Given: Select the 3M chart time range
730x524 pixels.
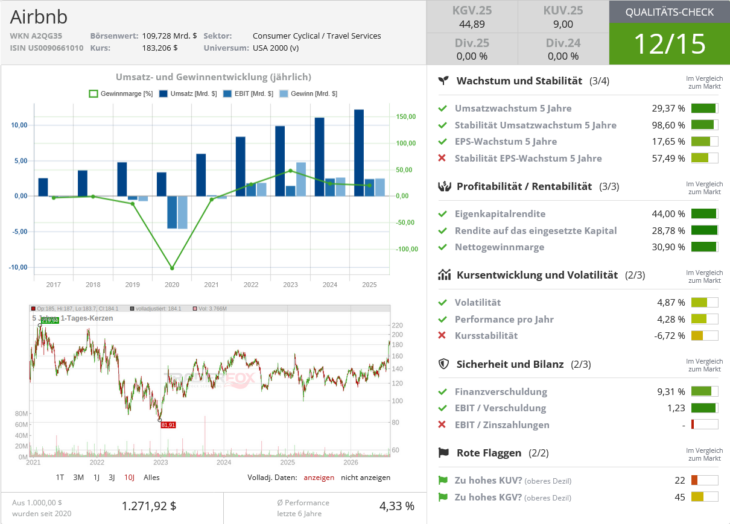Looking at the screenshot, I should coord(78,477).
